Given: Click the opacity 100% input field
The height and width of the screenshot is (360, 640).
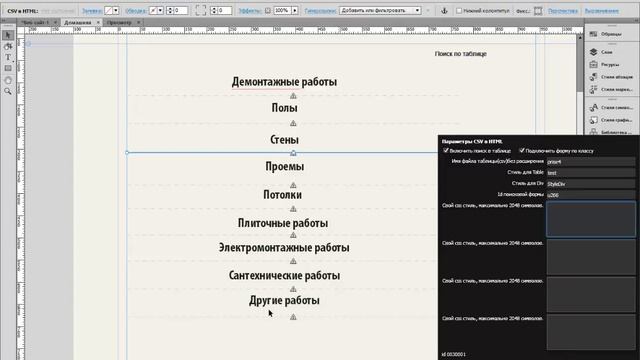Looking at the screenshot, I should click(282, 11).
